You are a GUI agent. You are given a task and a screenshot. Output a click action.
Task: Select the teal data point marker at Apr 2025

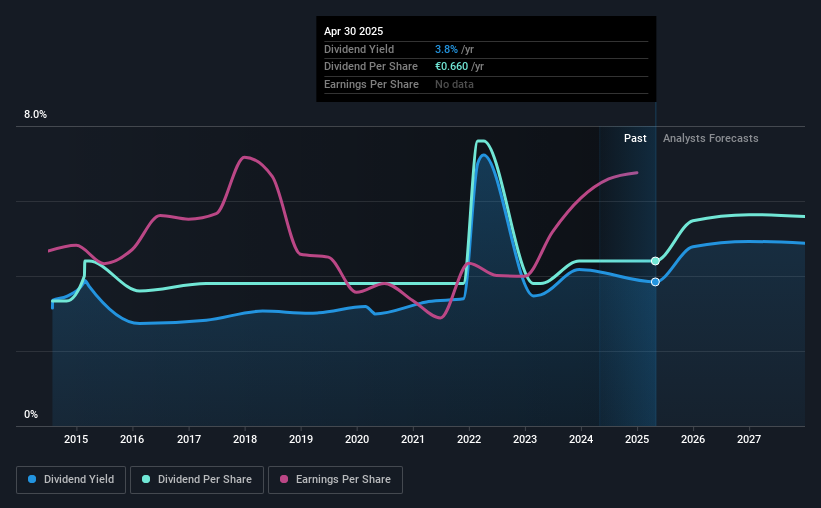pos(655,261)
